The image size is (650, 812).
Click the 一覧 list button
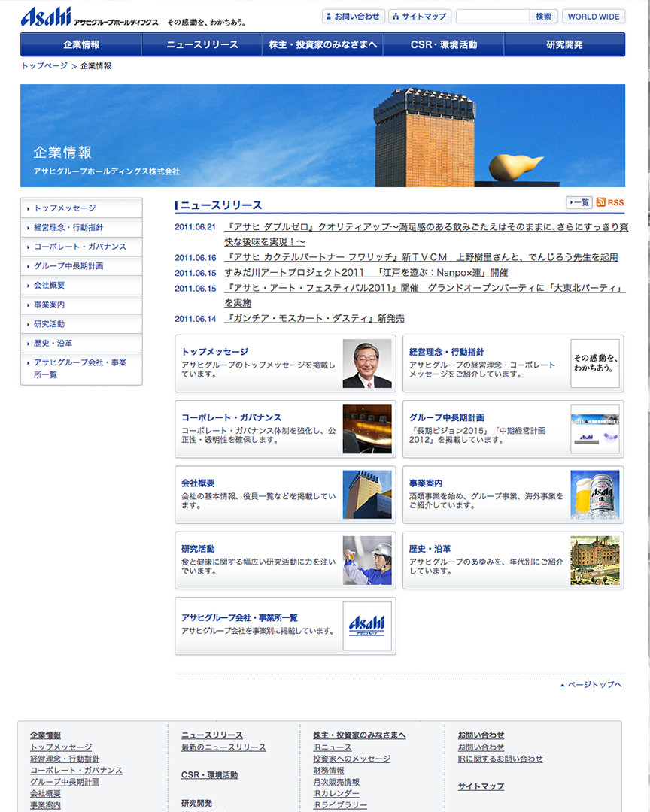[579, 202]
